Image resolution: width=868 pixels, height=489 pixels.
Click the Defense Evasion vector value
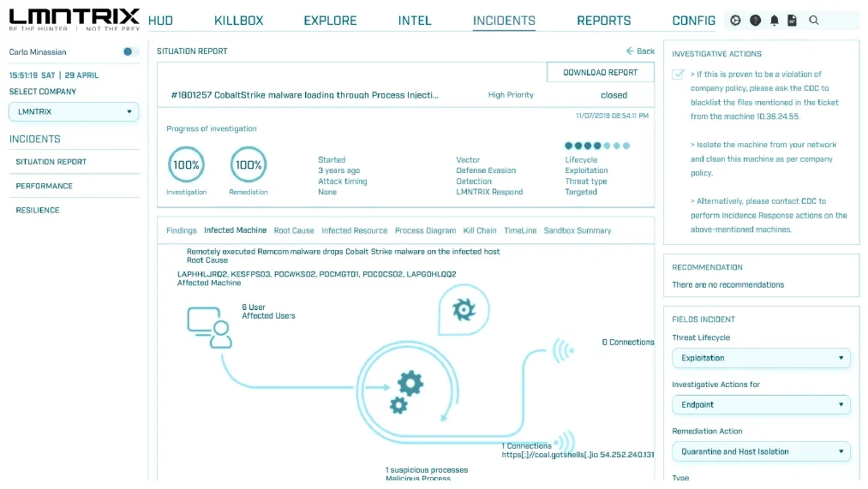click(486, 170)
